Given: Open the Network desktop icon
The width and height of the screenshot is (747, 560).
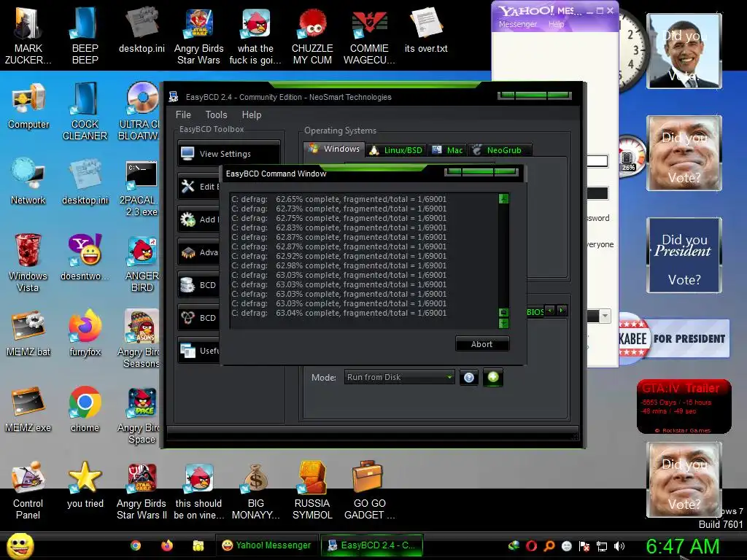Looking at the screenshot, I should [28, 182].
